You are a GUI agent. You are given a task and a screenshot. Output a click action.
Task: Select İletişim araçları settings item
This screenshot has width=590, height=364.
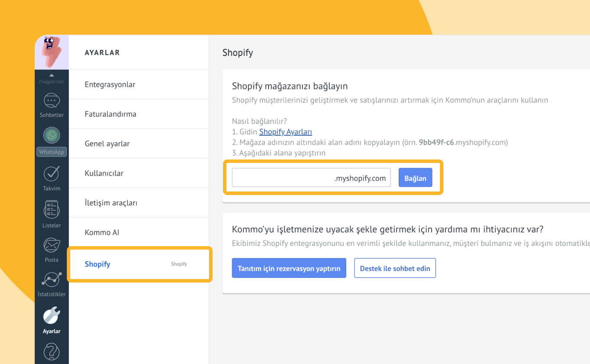[x=139, y=202]
